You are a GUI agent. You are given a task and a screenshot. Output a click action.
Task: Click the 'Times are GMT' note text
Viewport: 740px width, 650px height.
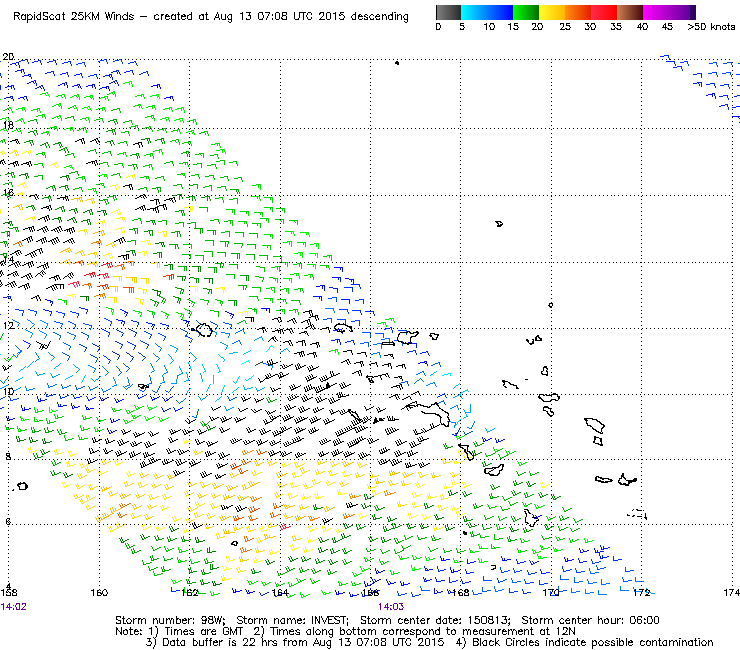point(204,632)
